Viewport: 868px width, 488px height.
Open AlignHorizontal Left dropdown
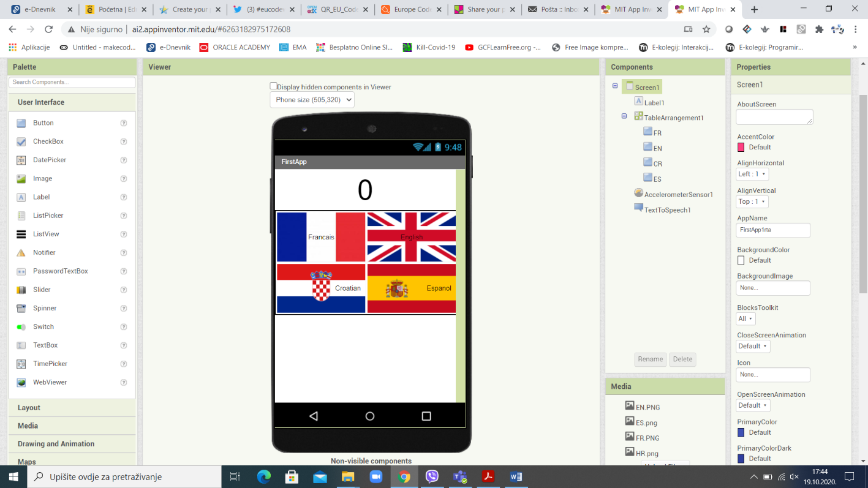752,174
